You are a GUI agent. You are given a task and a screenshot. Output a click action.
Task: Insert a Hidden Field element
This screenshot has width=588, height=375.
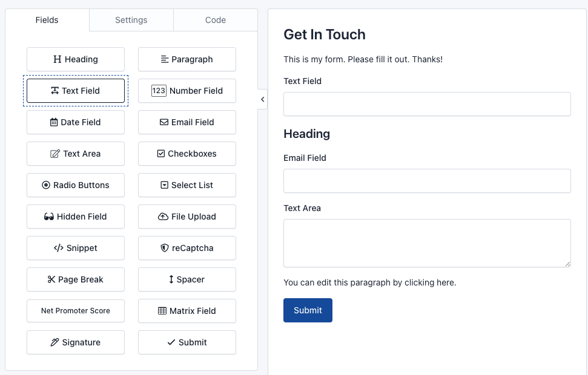tap(76, 217)
